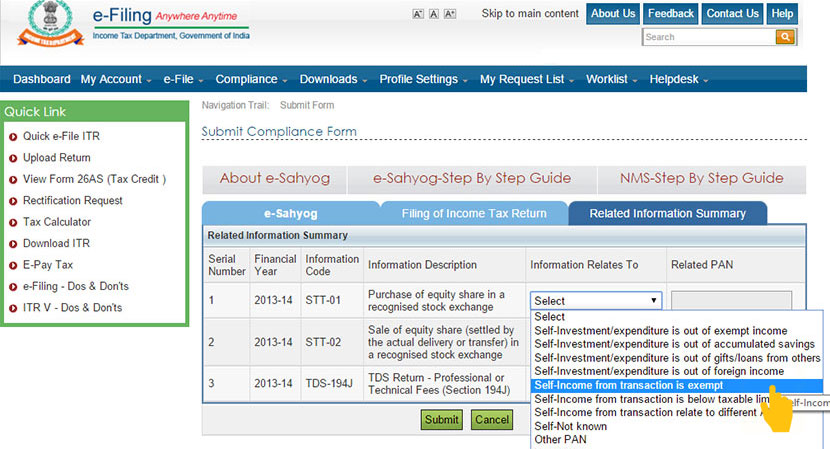Expand the Compliance menu

(x=251, y=79)
